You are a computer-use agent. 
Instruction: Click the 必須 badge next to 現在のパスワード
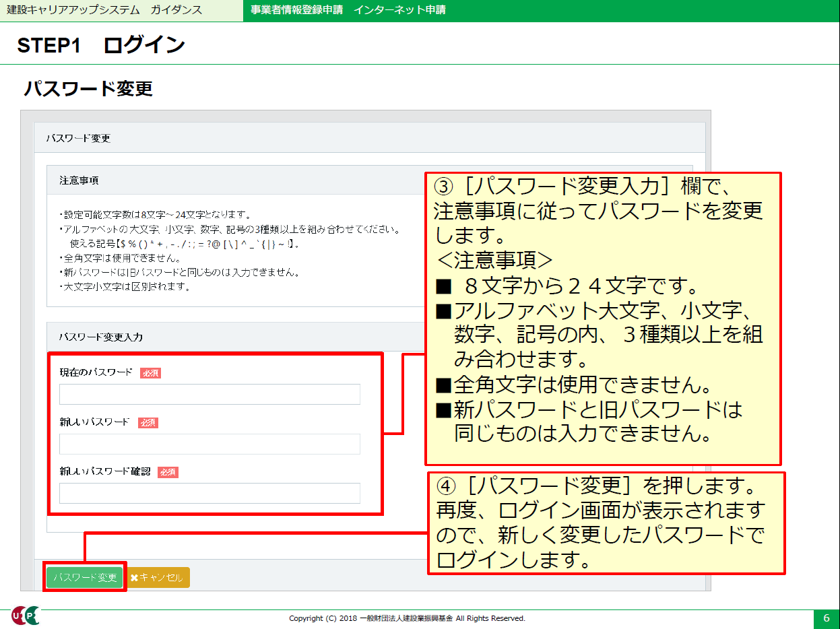150,373
